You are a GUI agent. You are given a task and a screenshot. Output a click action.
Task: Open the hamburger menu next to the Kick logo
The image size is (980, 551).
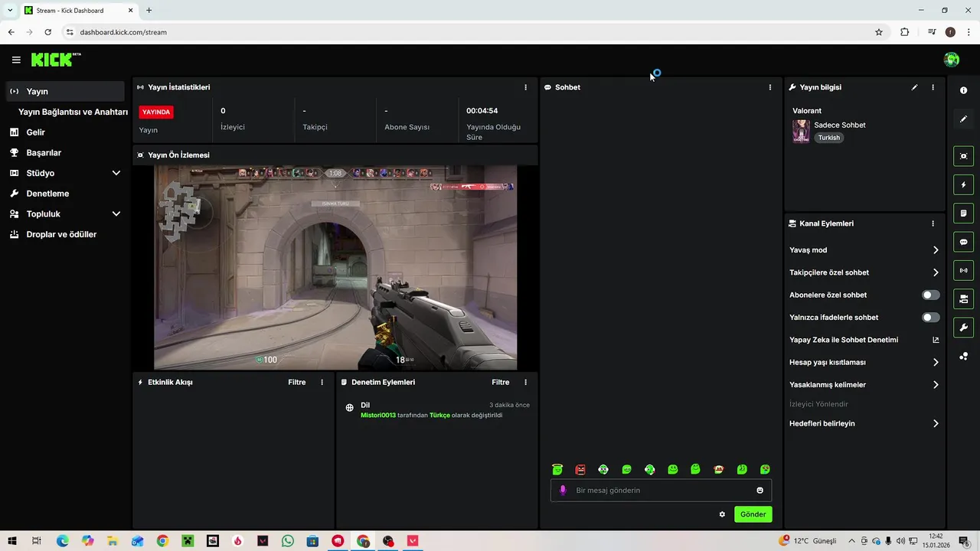coord(16,60)
